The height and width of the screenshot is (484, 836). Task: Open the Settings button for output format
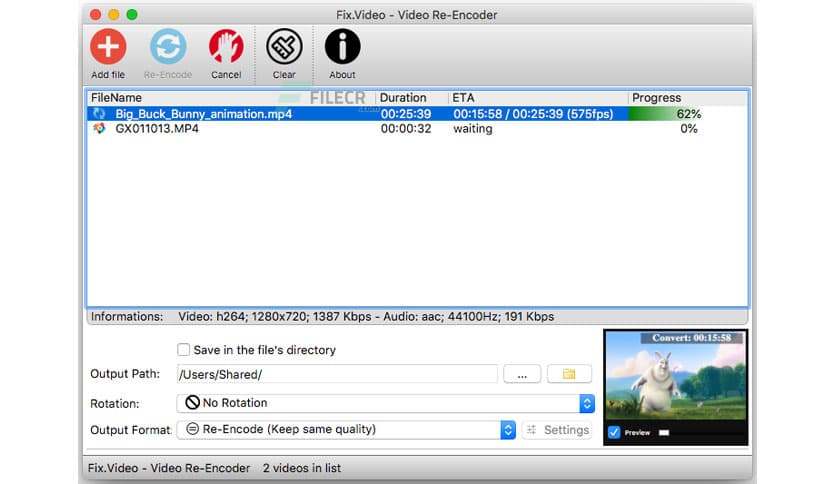click(x=557, y=430)
